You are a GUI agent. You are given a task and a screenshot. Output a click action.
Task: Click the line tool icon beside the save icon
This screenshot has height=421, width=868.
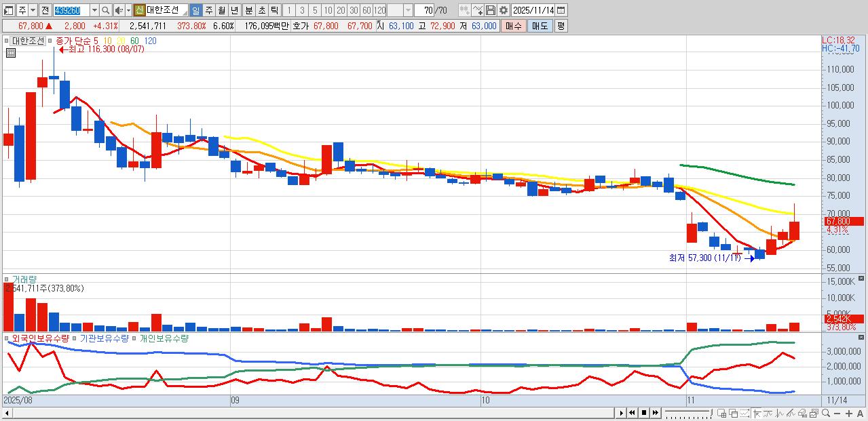coord(478,10)
